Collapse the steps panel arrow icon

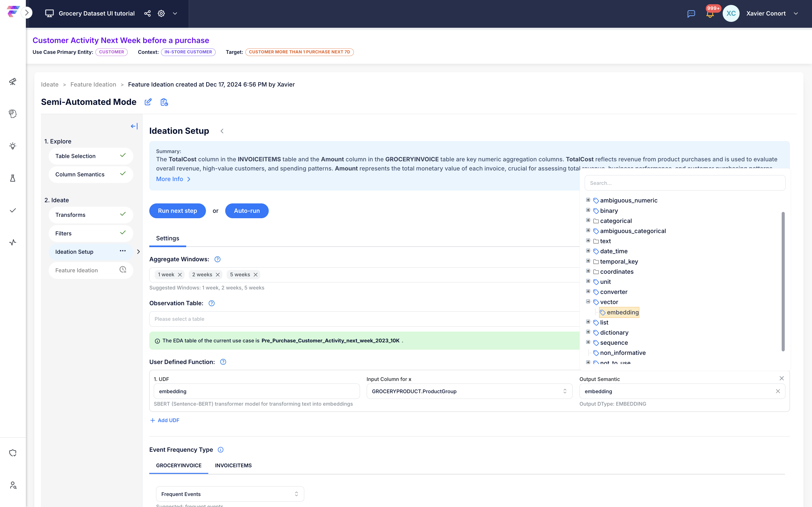(134, 126)
